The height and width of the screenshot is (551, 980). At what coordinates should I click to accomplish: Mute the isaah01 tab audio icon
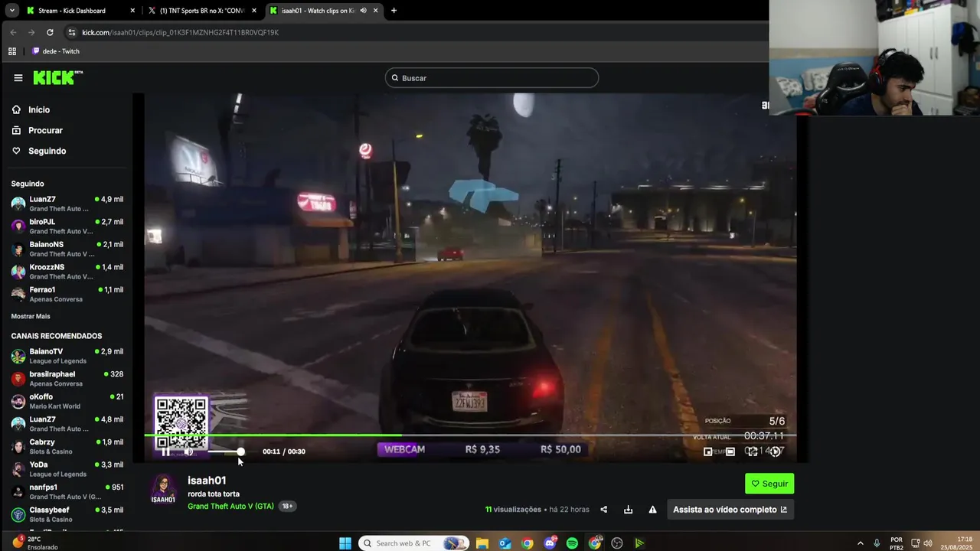tap(363, 11)
